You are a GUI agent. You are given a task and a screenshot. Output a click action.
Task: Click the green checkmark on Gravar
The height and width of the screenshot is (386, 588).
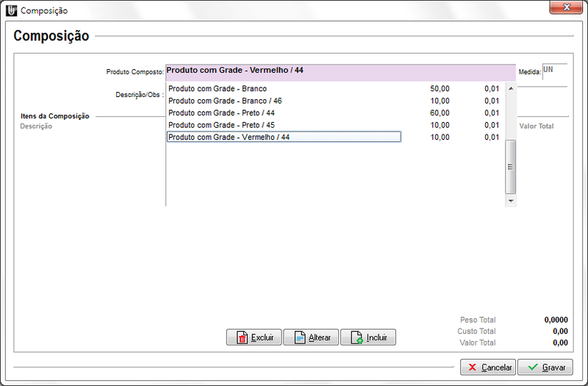pos(532,367)
